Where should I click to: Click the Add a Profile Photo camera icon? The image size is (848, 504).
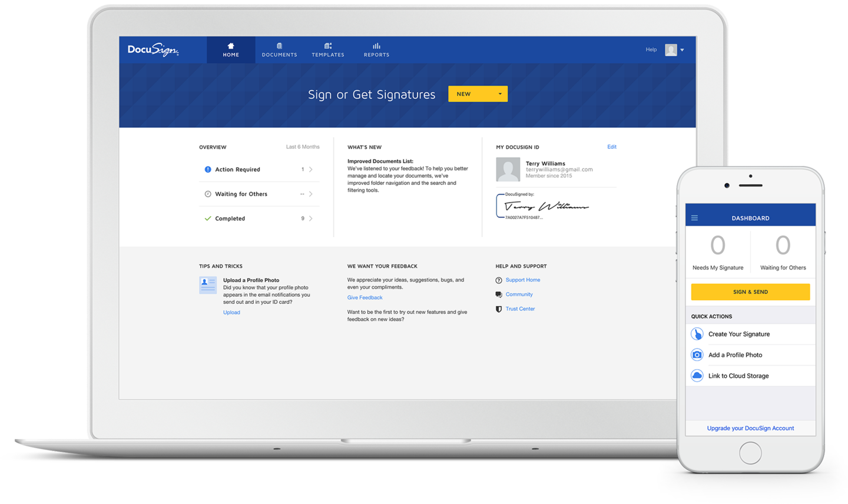(x=697, y=354)
